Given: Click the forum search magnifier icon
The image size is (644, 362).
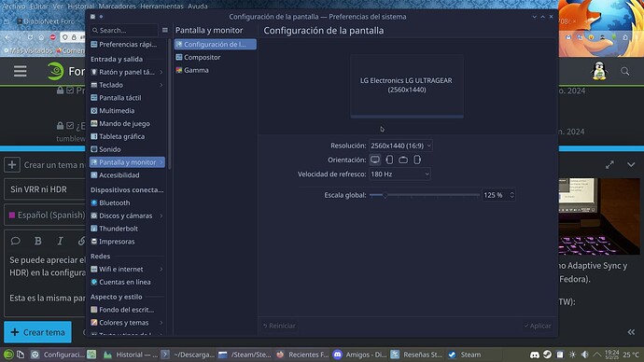Looking at the screenshot, I should point(624,72).
